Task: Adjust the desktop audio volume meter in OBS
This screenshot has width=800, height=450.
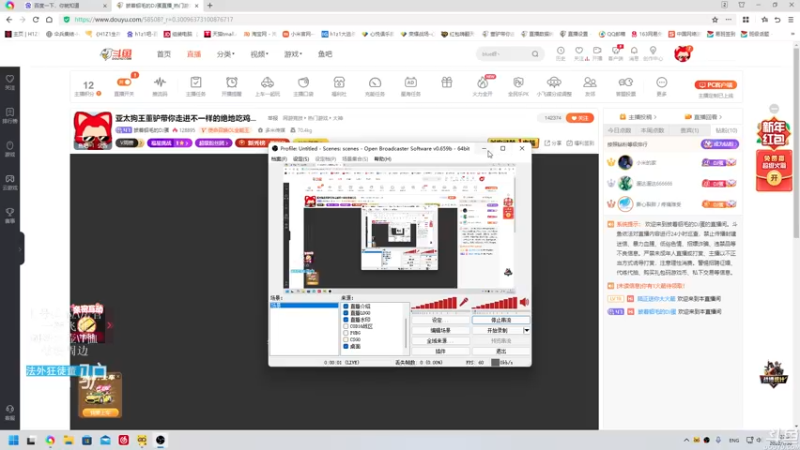Action: [494, 303]
